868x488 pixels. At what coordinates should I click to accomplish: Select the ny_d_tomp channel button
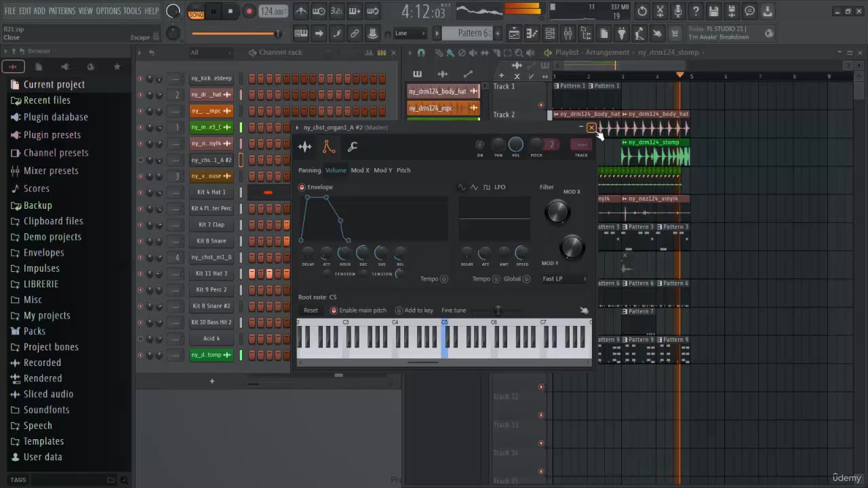click(x=212, y=355)
